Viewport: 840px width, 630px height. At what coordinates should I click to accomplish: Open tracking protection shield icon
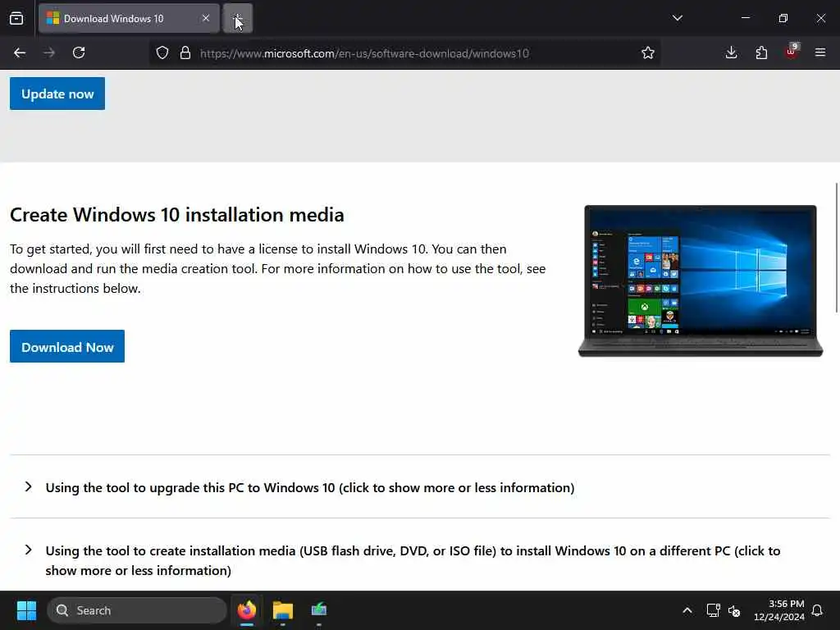coord(162,52)
